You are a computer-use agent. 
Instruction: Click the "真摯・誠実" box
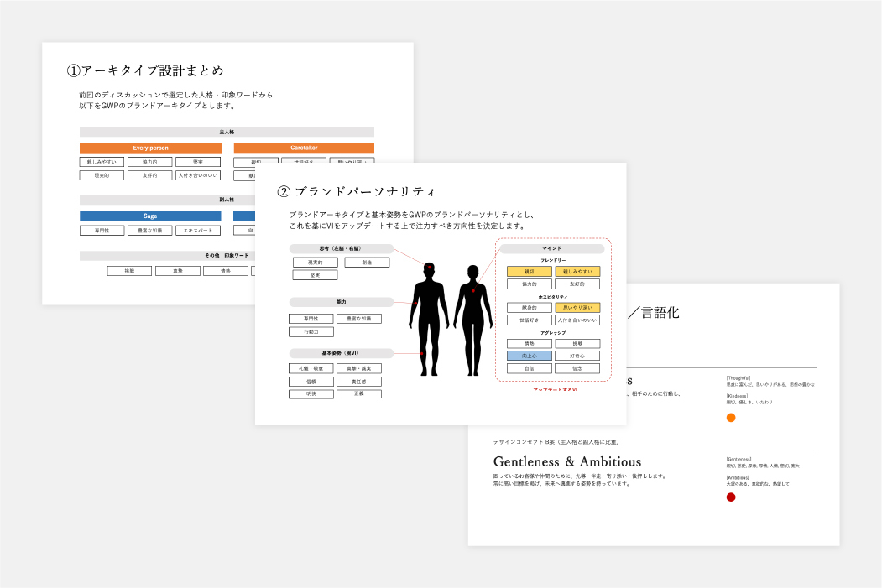[x=359, y=369]
